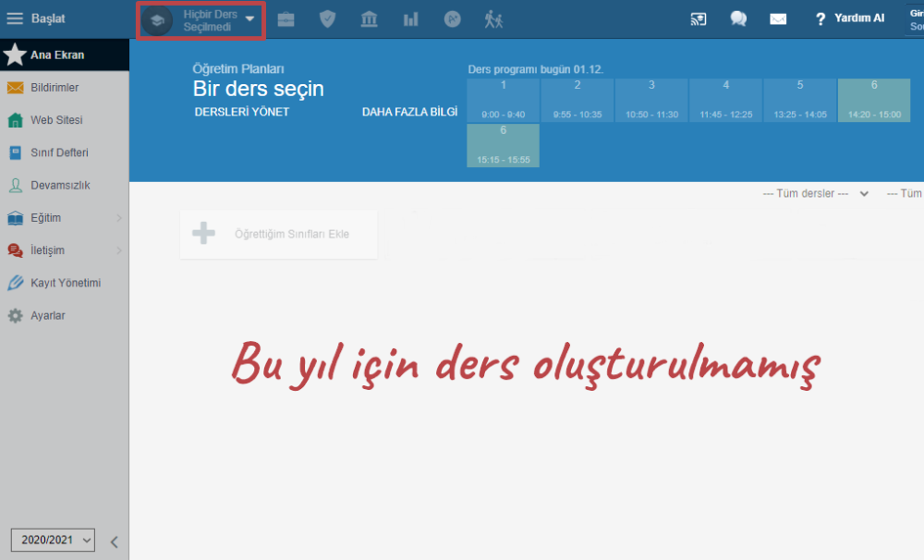Expand the İletişim submenu arrow

[x=118, y=250]
